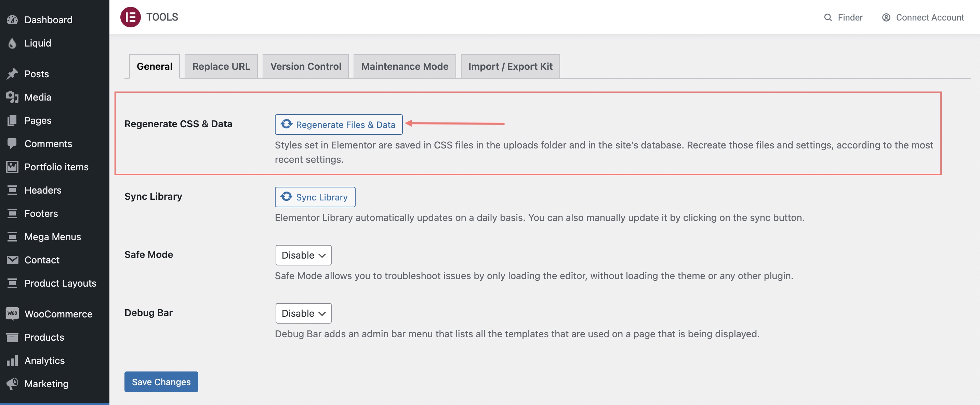Expand the Debug Bar Disable dropdown

point(303,313)
